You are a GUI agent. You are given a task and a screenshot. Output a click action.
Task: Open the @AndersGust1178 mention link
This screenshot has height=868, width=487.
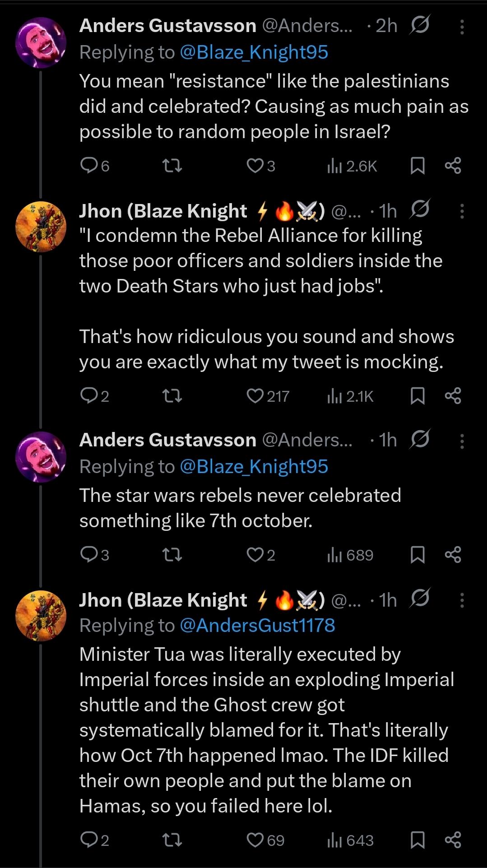tap(257, 626)
